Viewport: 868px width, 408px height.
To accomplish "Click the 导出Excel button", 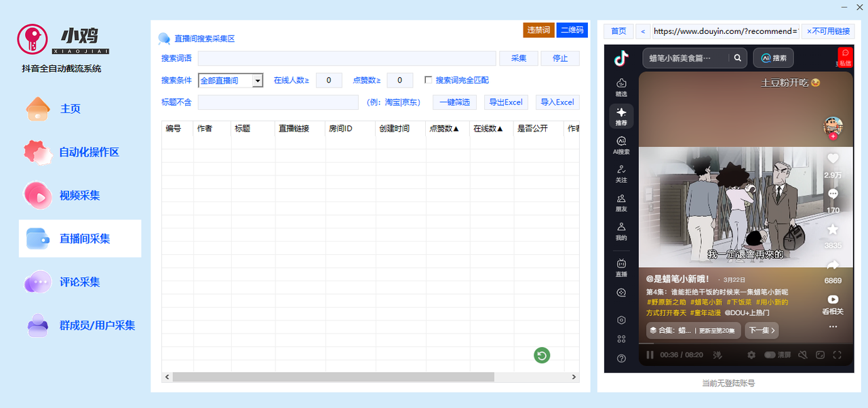I will click(x=506, y=102).
